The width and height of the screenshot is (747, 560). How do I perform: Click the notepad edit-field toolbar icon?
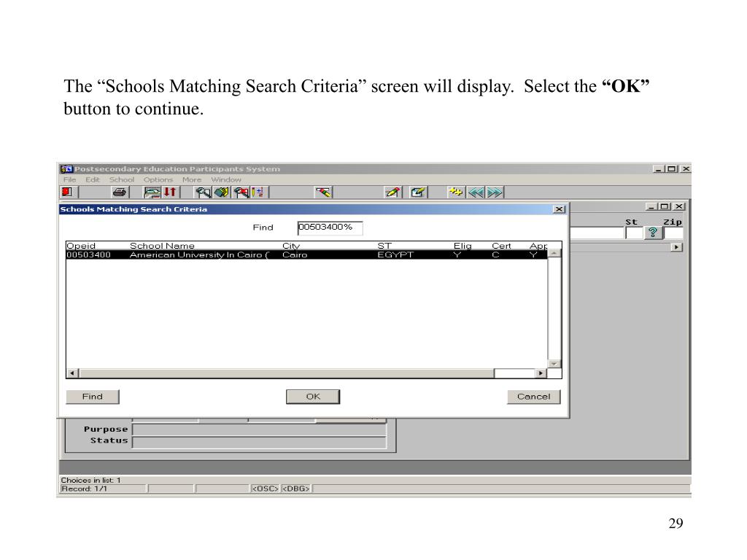point(418,192)
